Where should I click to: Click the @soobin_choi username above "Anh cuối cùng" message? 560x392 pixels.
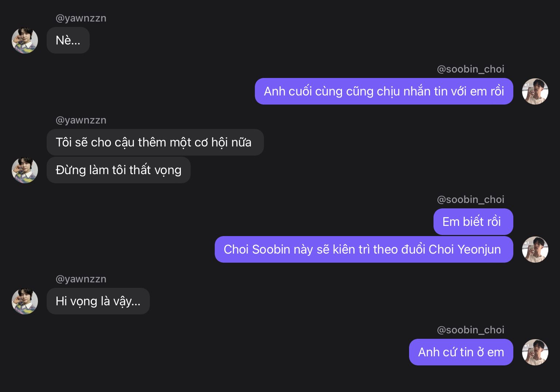click(470, 69)
